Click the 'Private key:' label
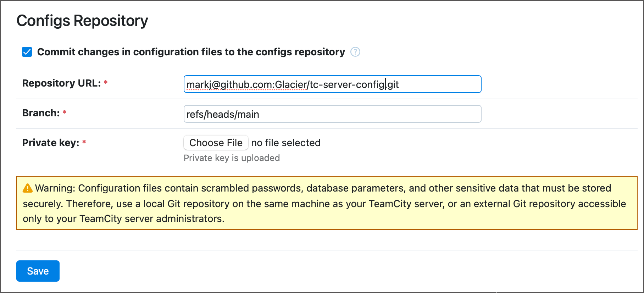The width and height of the screenshot is (644, 293). coord(51,143)
